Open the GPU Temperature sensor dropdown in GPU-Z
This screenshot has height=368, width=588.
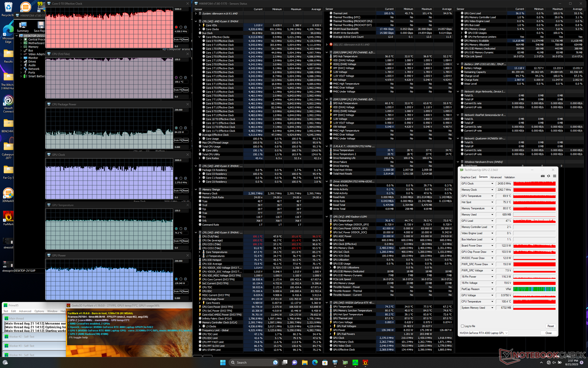(x=492, y=196)
